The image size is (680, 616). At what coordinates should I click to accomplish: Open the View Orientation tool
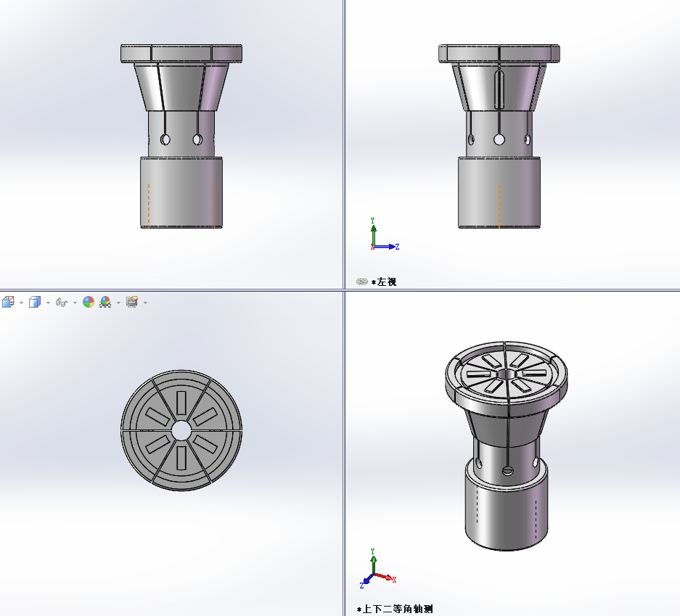pyautogui.click(x=8, y=302)
